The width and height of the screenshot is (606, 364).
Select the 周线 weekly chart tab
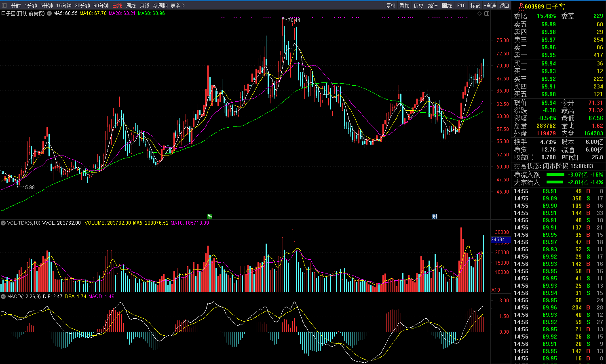tap(131, 6)
